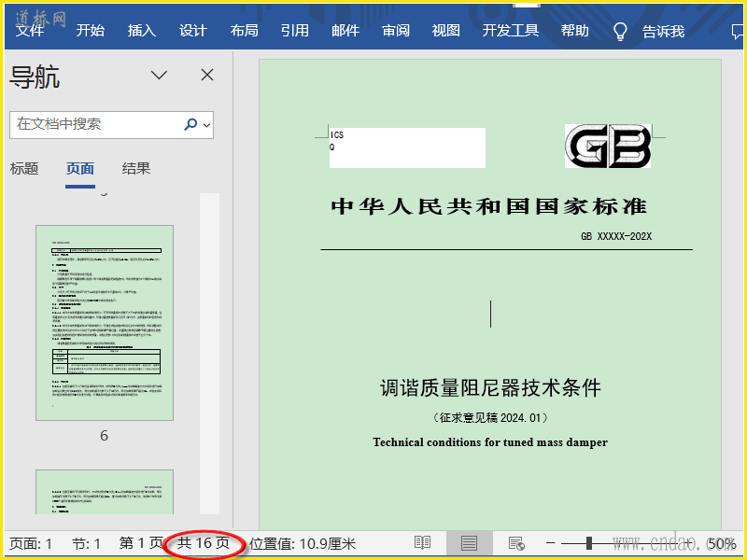Click the text (征求意见稿 2024.01)
Screen dimensions: 747x560
click(x=490, y=417)
